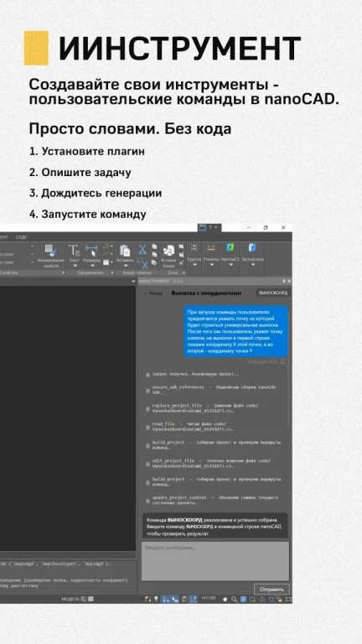
Task: Click the edit_project_file log entry
Action: click(209, 463)
